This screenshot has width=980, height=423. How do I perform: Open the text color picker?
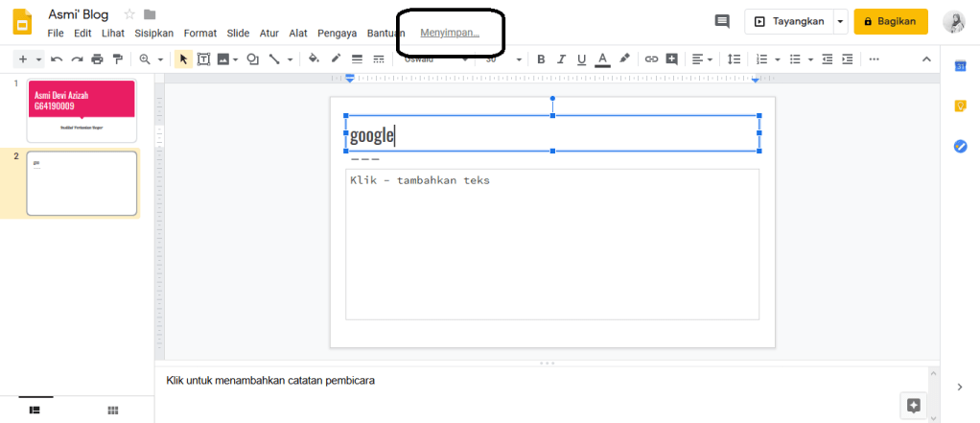pyautogui.click(x=602, y=59)
